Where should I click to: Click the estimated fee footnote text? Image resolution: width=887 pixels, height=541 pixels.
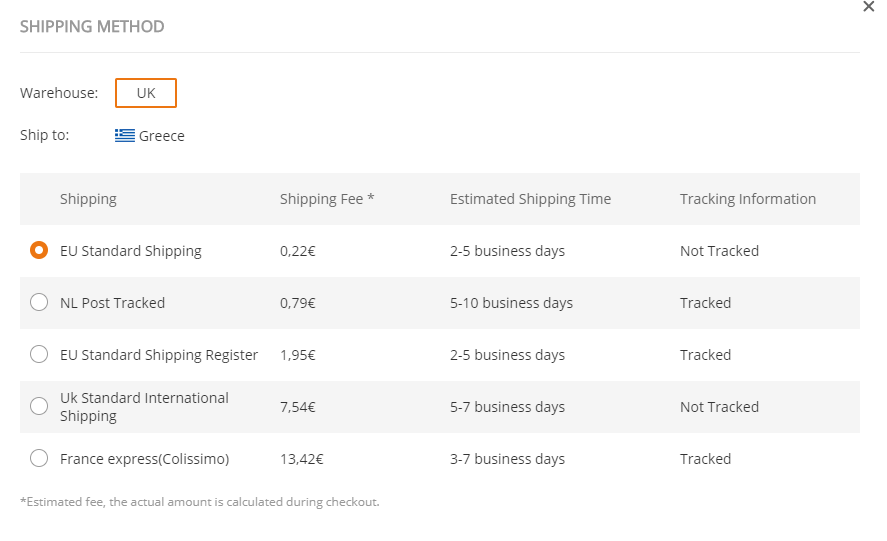(x=200, y=502)
